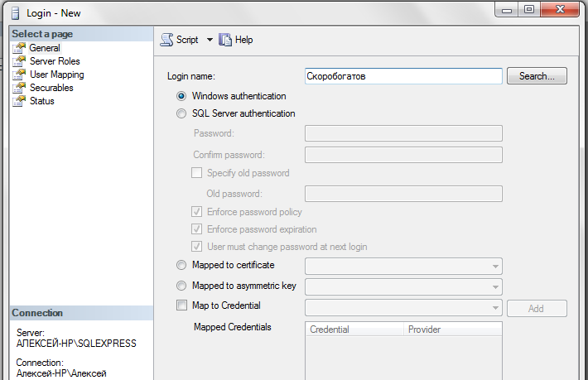Enable the Map to Credential checkbox
This screenshot has width=588, height=380.
coord(181,305)
